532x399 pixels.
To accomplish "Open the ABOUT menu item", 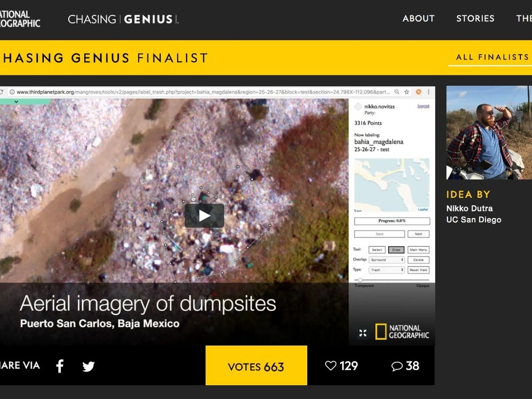I will (x=419, y=19).
